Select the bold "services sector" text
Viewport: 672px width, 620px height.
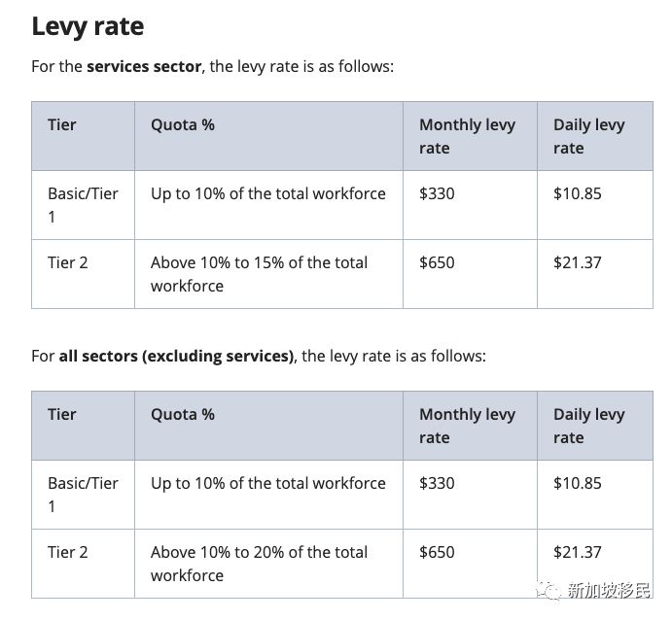144,67
